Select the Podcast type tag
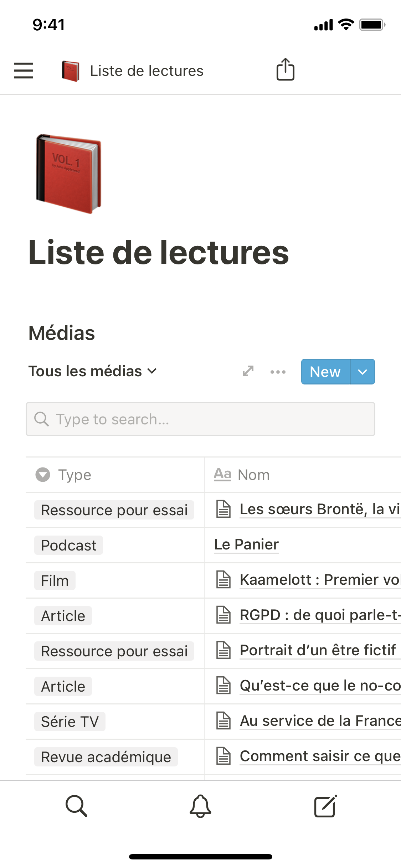This screenshot has height=868, width=401. [68, 546]
